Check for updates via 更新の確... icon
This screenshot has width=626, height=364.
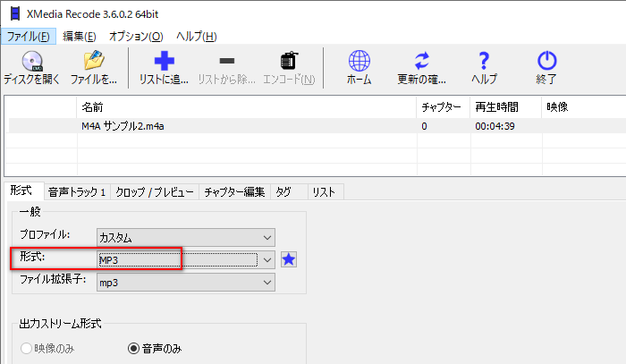point(421,61)
